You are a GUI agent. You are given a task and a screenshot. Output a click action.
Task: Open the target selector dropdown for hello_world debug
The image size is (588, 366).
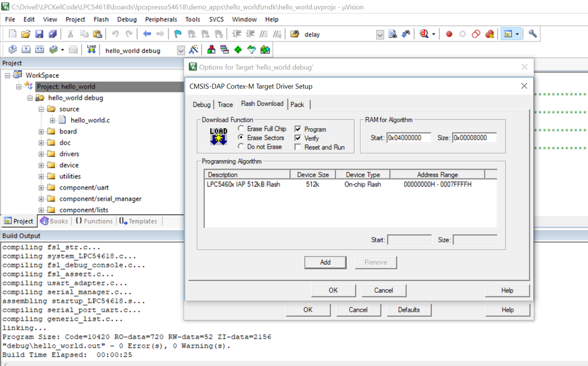[x=181, y=51]
